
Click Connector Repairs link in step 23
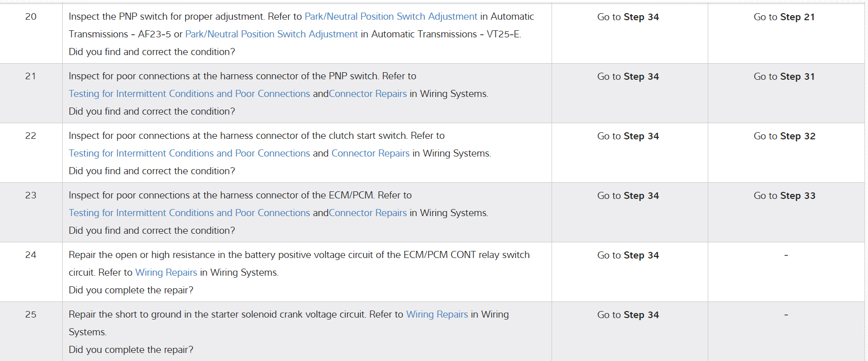point(368,213)
